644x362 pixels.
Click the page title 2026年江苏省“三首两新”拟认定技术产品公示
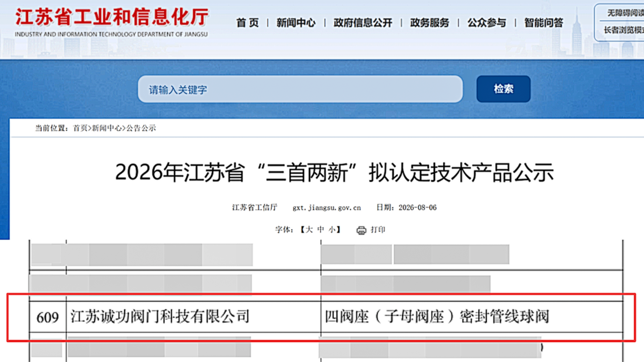[334, 173]
